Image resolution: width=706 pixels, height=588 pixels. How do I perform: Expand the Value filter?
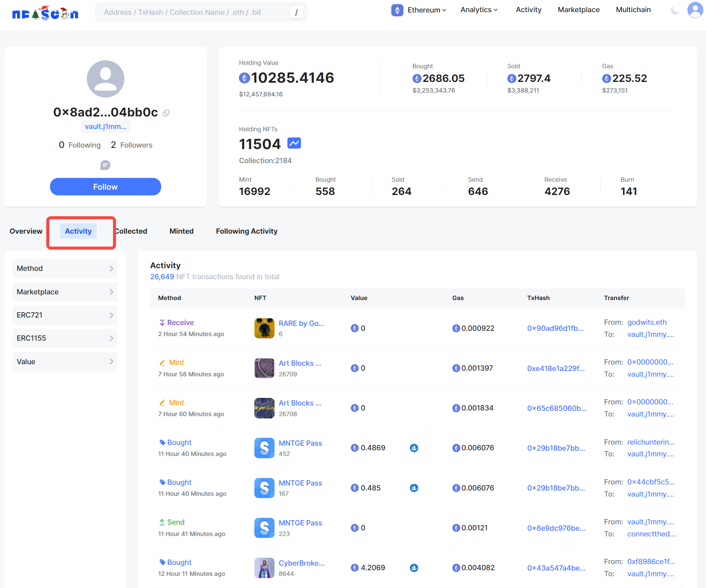65,362
